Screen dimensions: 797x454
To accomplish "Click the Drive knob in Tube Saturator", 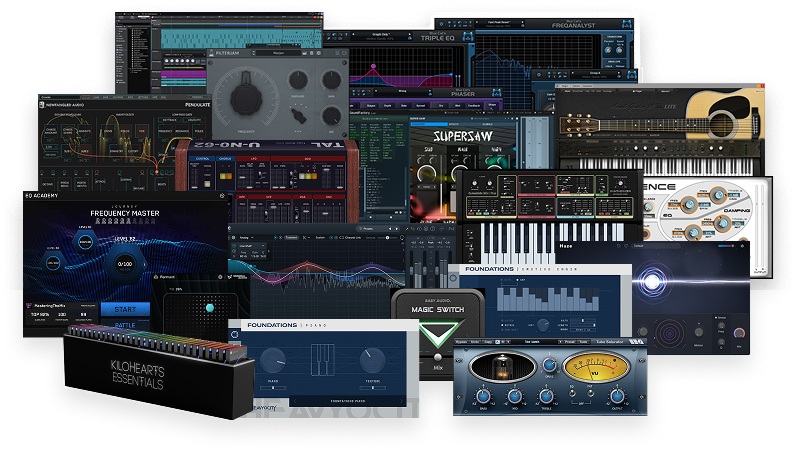I will pyautogui.click(x=549, y=365).
